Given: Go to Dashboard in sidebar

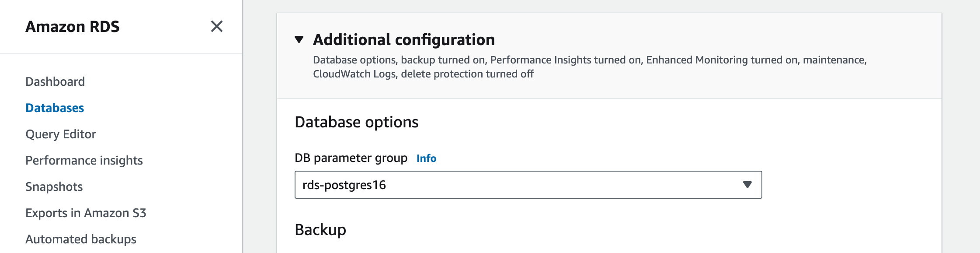Looking at the screenshot, I should 55,81.
